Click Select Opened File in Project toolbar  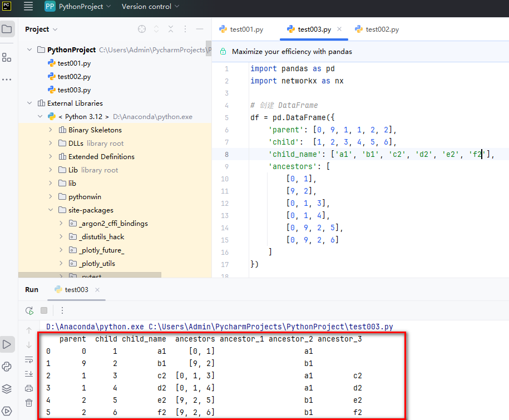click(142, 29)
